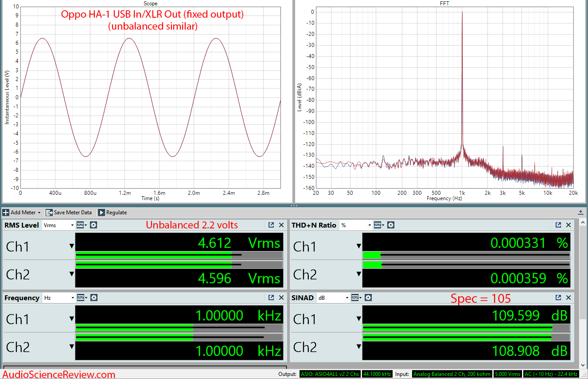This screenshot has height=379, width=588.
Task: Click the collapse meters arrow icon in the toolbar
Action: [581, 213]
